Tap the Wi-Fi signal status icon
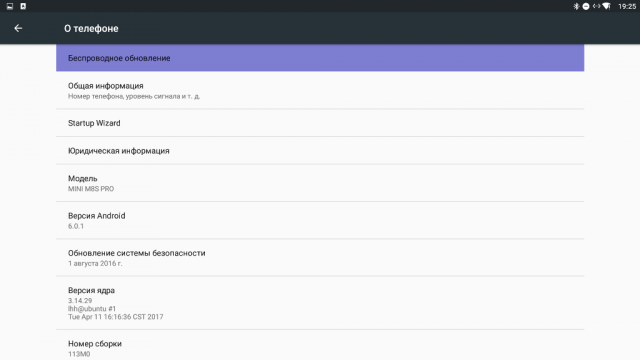 pyautogui.click(x=607, y=6)
